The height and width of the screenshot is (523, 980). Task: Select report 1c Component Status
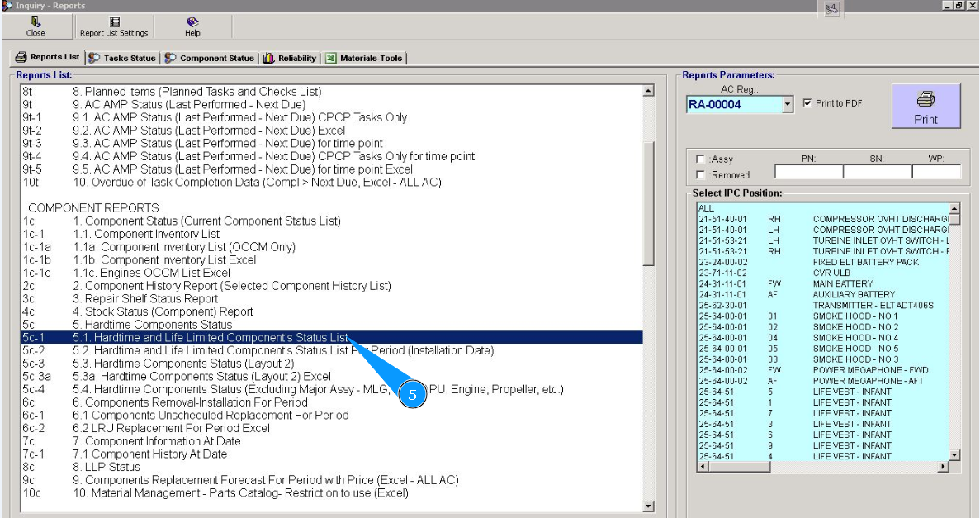pos(332,221)
